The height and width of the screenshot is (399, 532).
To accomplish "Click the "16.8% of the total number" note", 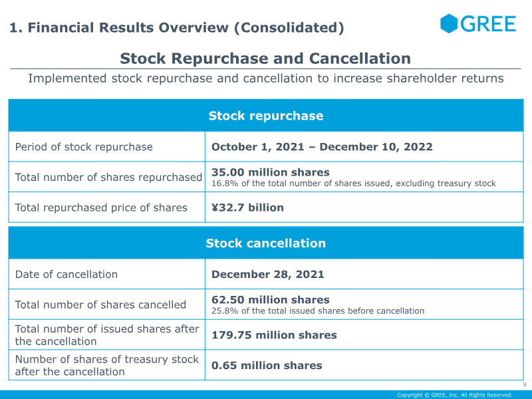I will tap(353, 184).
